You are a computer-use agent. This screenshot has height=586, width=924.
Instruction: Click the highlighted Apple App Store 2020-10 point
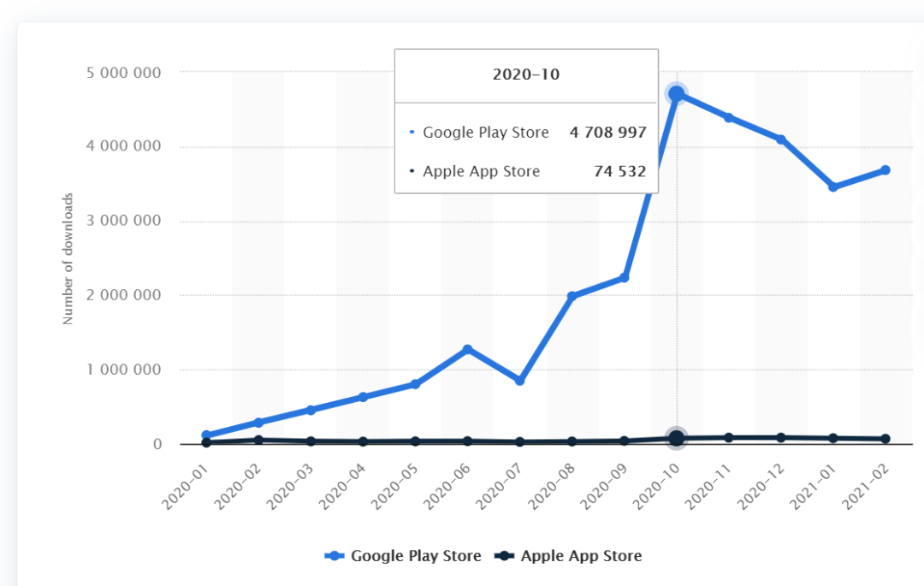676,438
